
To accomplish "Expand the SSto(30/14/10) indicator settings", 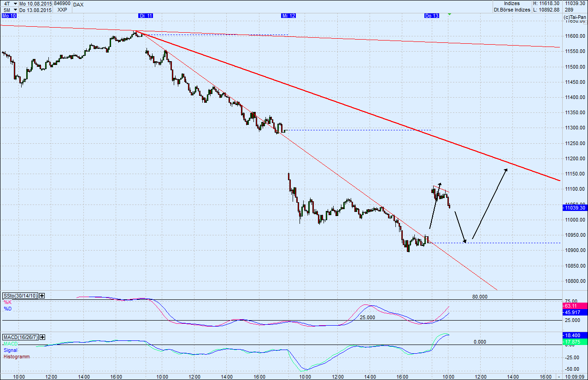I will (x=20, y=296).
